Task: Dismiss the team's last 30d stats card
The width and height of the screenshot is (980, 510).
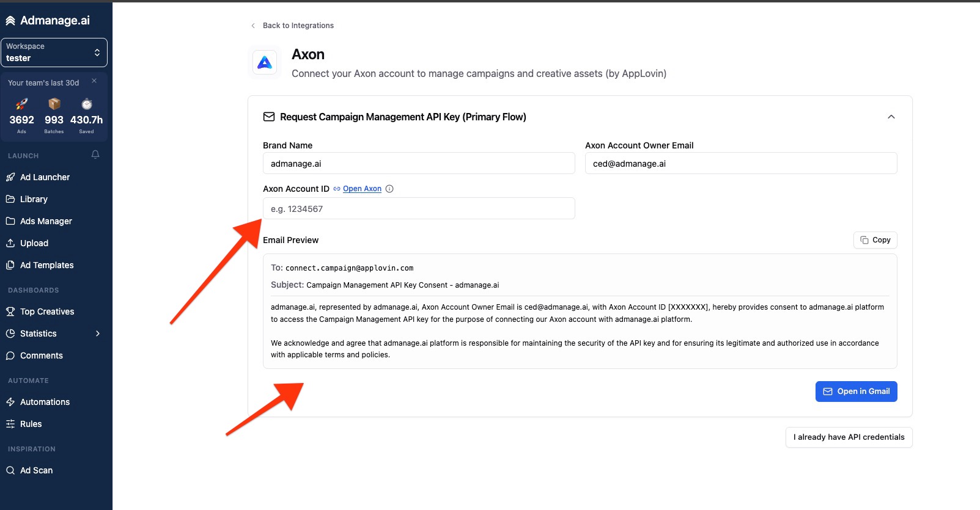Action: [x=94, y=81]
